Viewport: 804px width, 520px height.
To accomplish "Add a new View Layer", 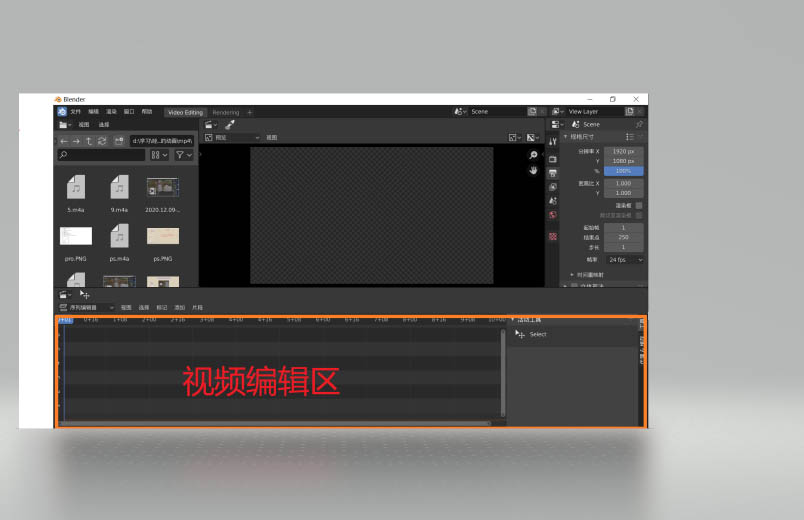I will pos(630,111).
